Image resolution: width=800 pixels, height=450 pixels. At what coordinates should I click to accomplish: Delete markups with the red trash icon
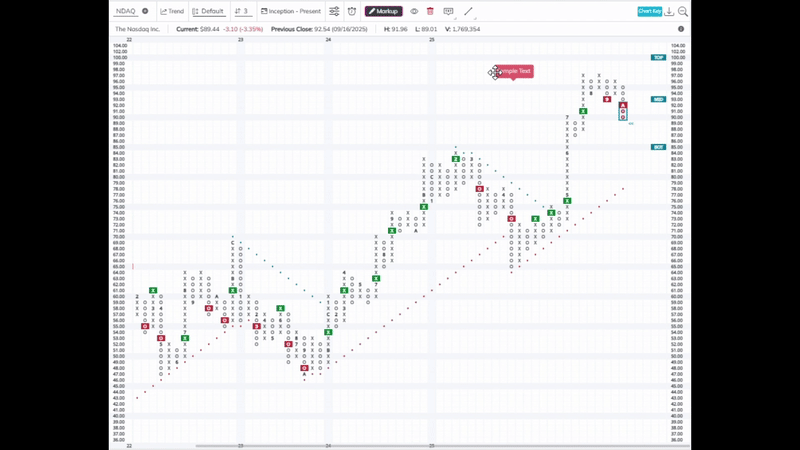430,11
